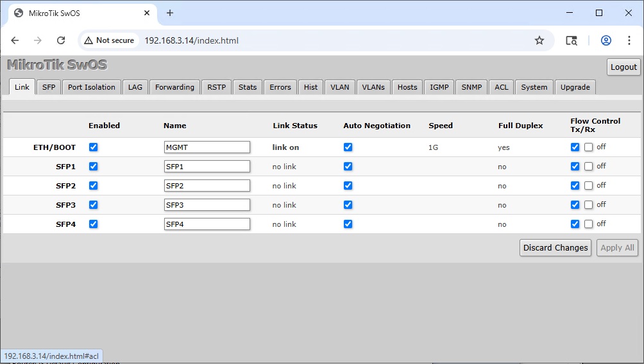The image size is (644, 364).
Task: Open Chrome profile avatar icon
Action: (x=606, y=40)
